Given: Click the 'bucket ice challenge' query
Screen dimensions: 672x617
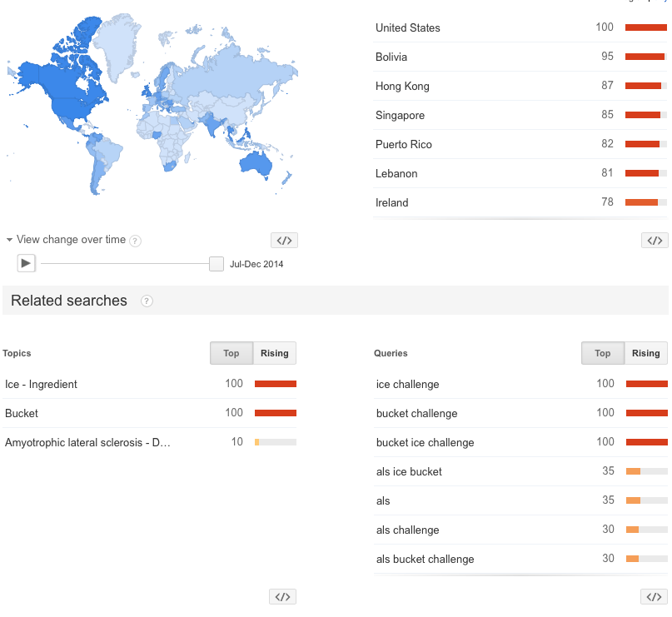Looking at the screenshot, I should click(x=425, y=442).
